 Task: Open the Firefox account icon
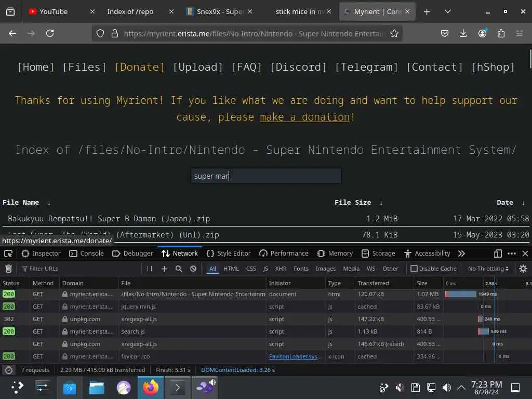(482, 33)
